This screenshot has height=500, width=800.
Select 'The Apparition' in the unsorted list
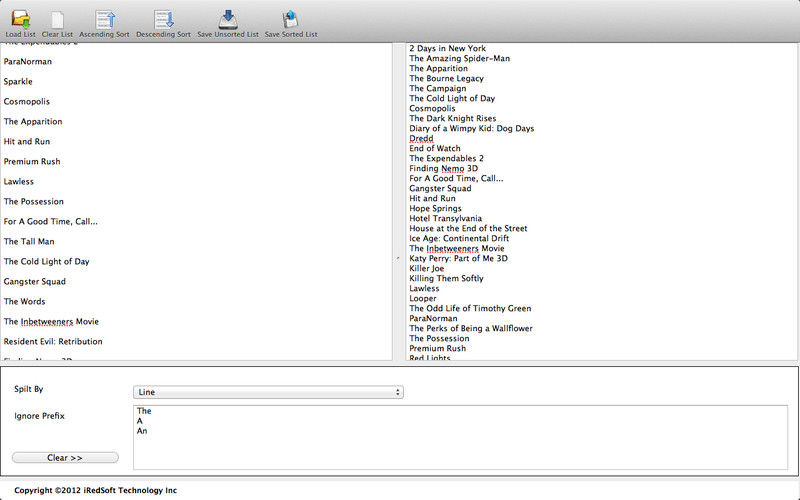(33, 121)
